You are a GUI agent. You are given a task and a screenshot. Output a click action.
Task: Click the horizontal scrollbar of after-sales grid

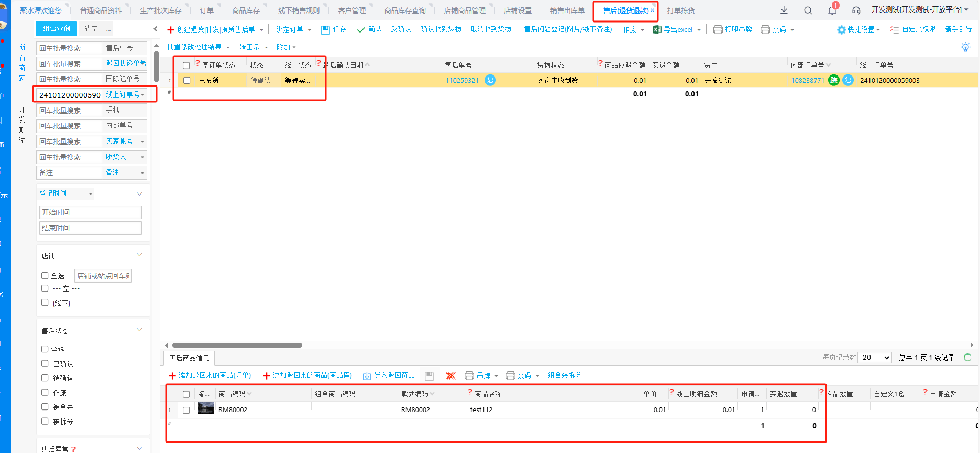237,345
